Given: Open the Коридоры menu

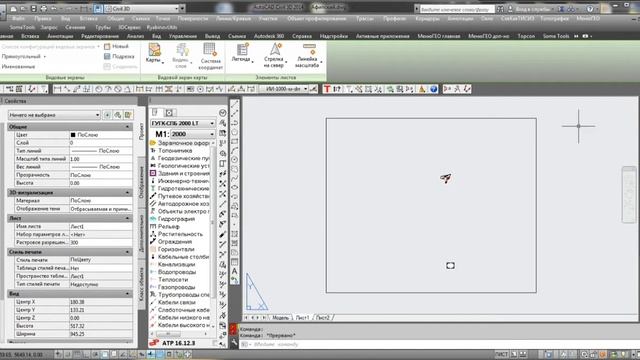Looking at the screenshot, I should (x=427, y=18).
